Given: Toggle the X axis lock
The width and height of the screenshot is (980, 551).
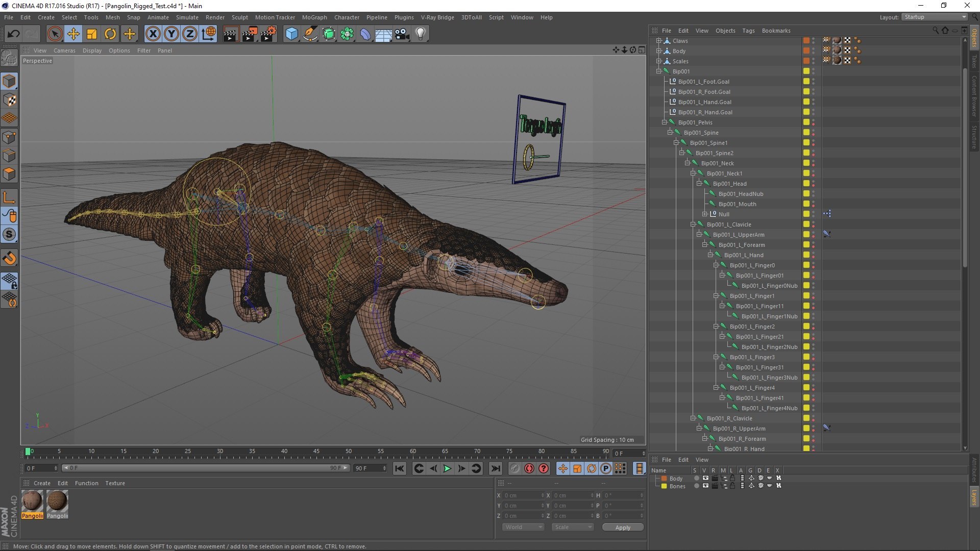Looking at the screenshot, I should point(153,34).
